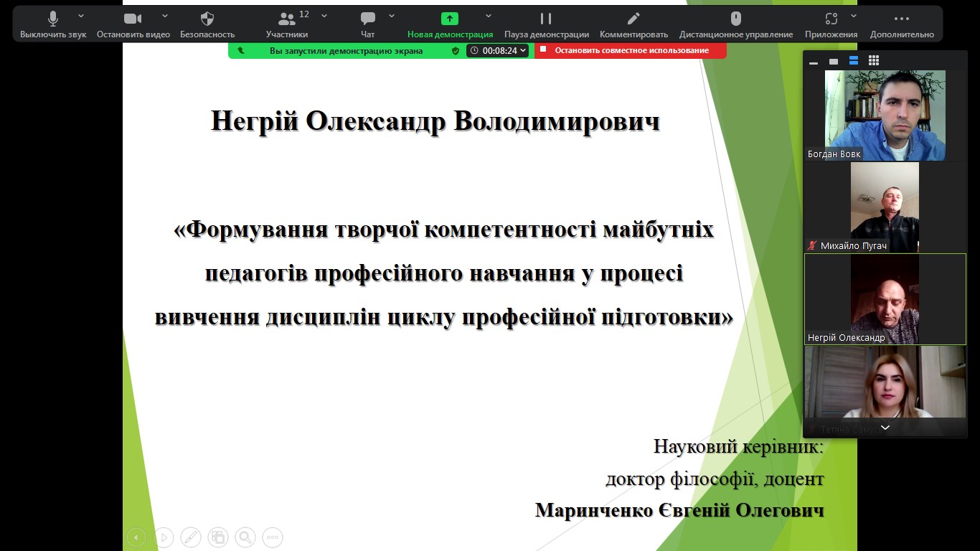The width and height of the screenshot is (980, 551).
Task: Click the slideshow pen tool icon
Action: (x=190, y=537)
